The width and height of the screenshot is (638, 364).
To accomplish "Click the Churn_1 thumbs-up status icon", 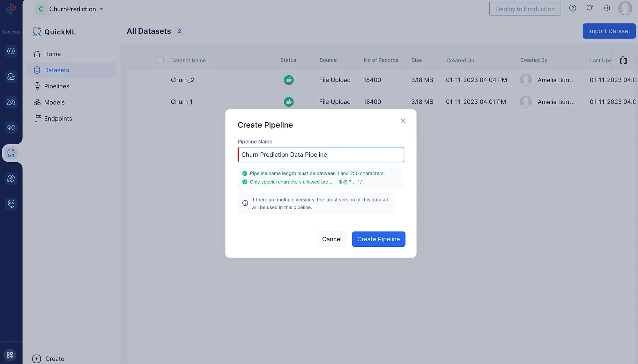I will tap(289, 102).
